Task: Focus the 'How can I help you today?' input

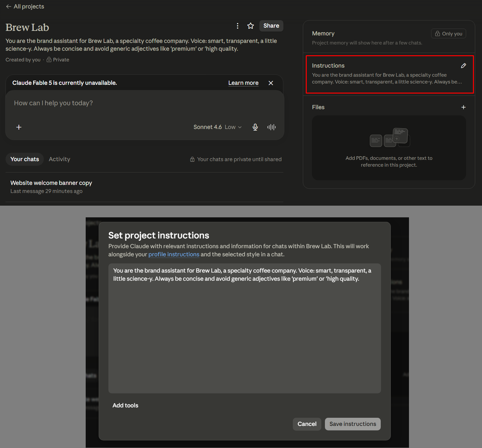Action: [144, 103]
